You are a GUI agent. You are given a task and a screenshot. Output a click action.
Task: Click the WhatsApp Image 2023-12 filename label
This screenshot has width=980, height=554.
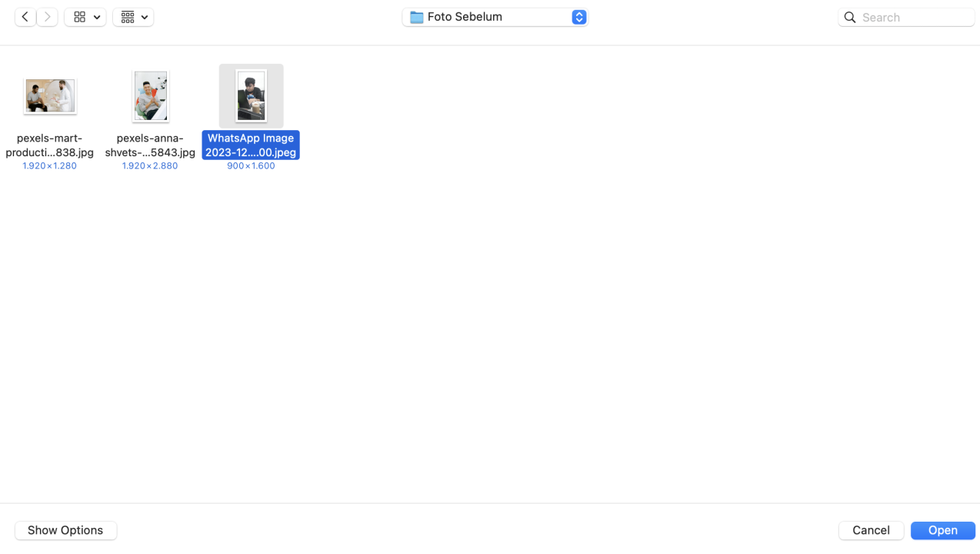tap(251, 145)
